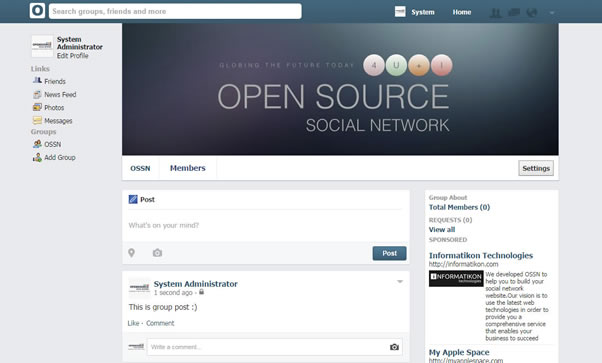Open Total Members (0) link

tap(459, 207)
